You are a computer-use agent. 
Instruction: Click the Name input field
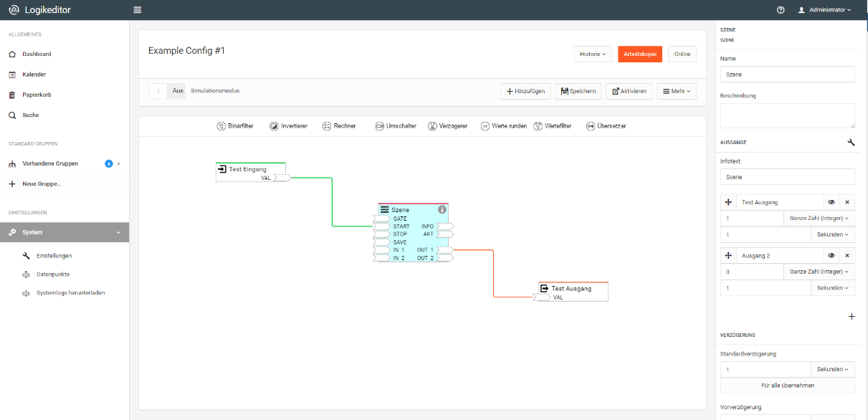coord(787,75)
